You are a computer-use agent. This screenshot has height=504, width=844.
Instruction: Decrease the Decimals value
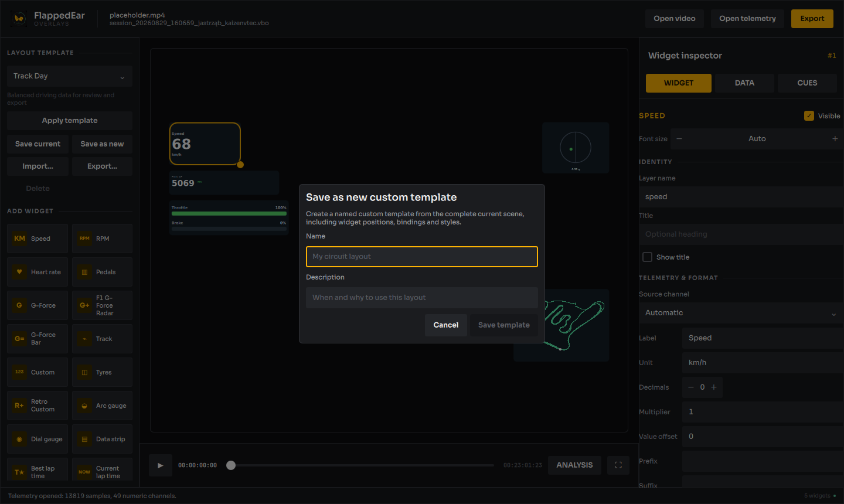click(691, 387)
